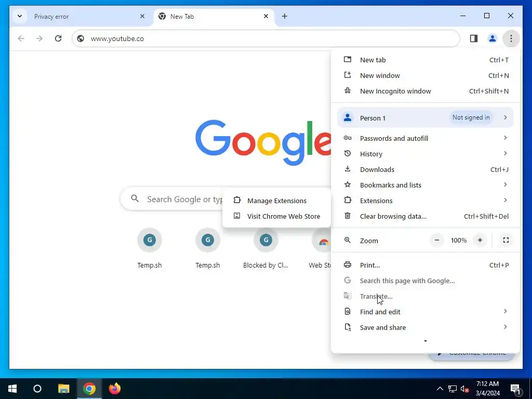Expand Bookmarks and lists submenu
This screenshot has height=399, width=532.
tap(425, 185)
